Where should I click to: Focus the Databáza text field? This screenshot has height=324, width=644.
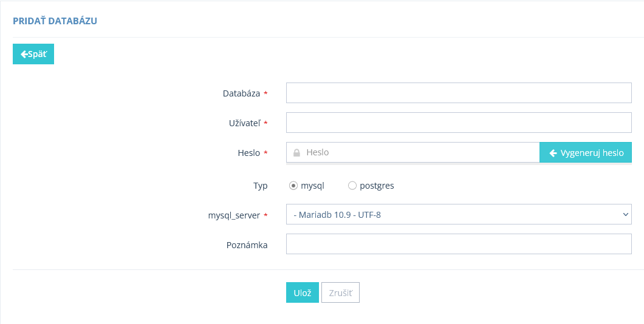[x=459, y=93]
